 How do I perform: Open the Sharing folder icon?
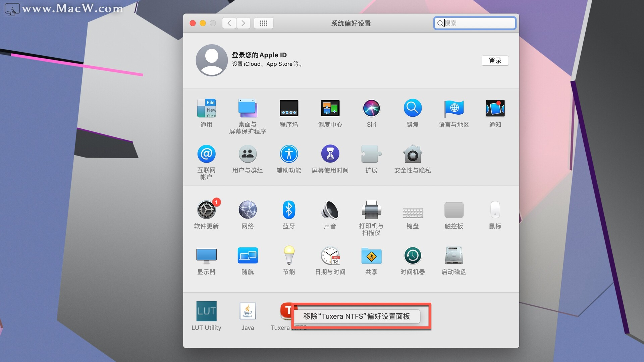(x=371, y=256)
